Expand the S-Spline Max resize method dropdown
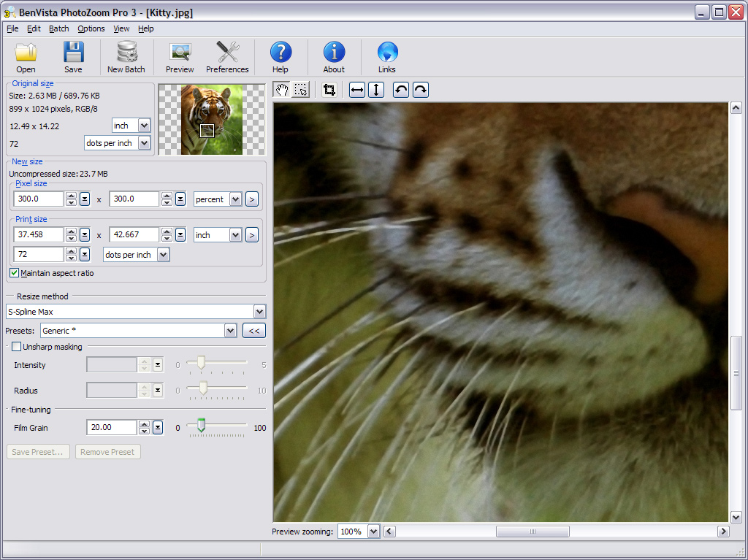Screen dimensions: 748x560 [259, 312]
